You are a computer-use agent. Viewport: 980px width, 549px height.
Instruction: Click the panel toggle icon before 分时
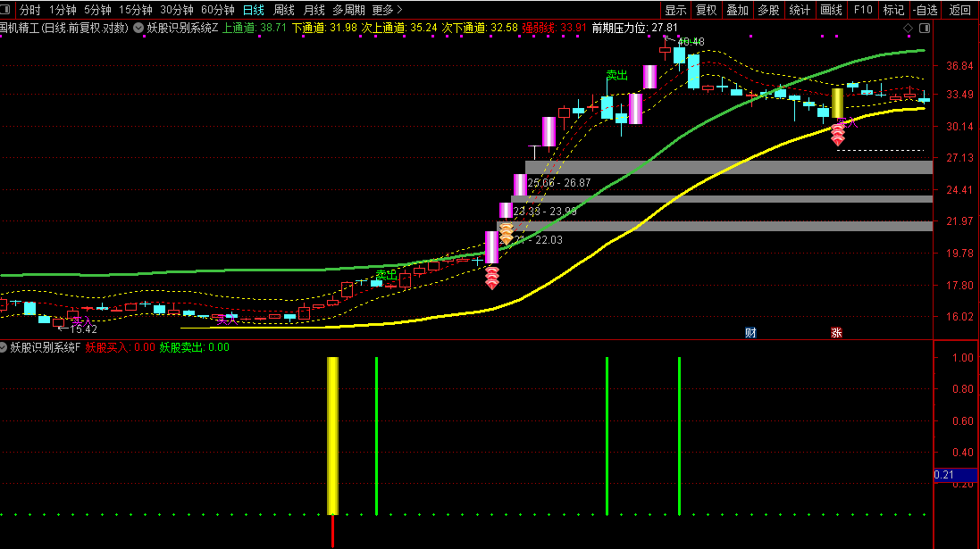point(5,10)
